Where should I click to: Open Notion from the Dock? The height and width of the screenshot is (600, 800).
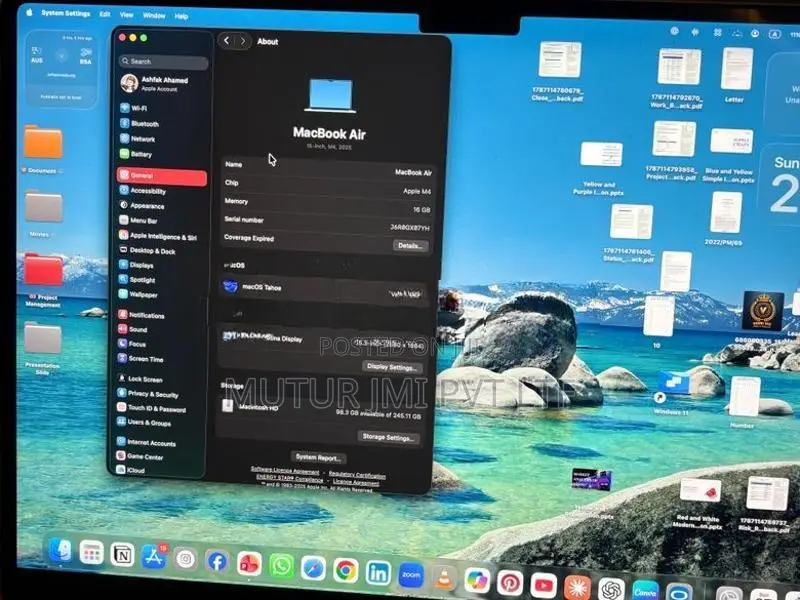[122, 555]
